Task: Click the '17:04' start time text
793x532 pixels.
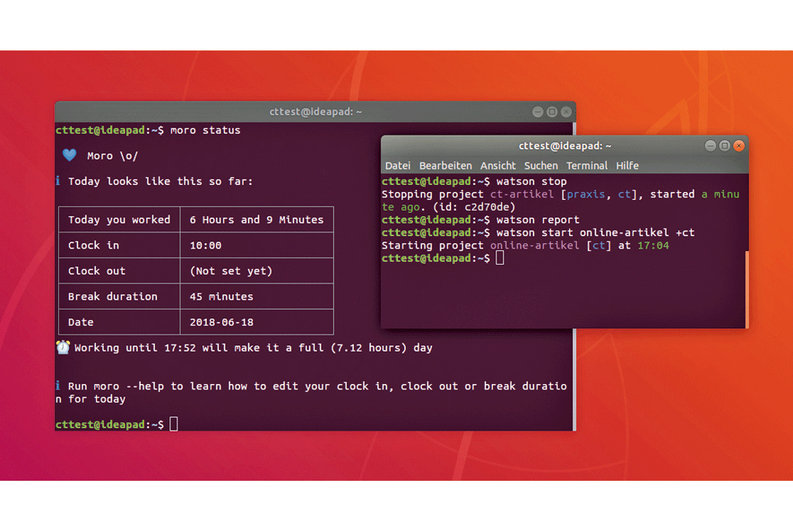Action: [x=653, y=245]
